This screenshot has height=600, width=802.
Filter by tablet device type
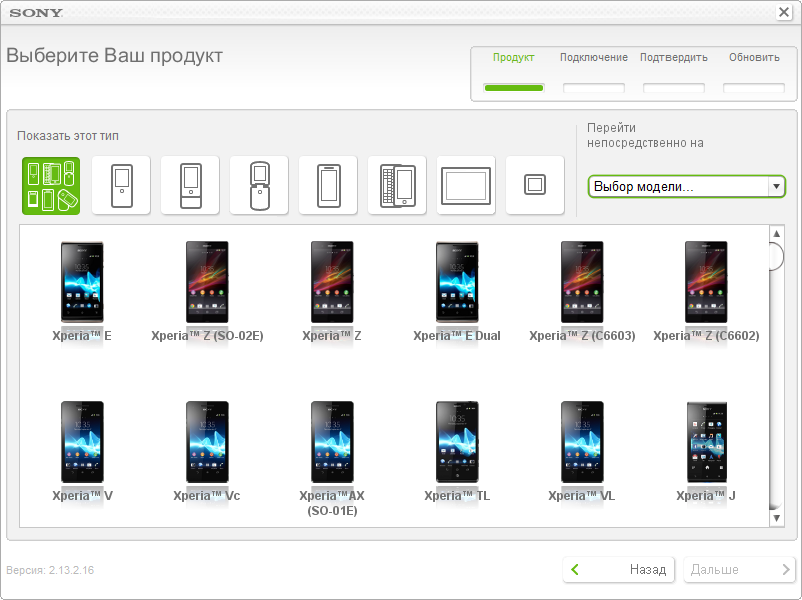point(466,185)
